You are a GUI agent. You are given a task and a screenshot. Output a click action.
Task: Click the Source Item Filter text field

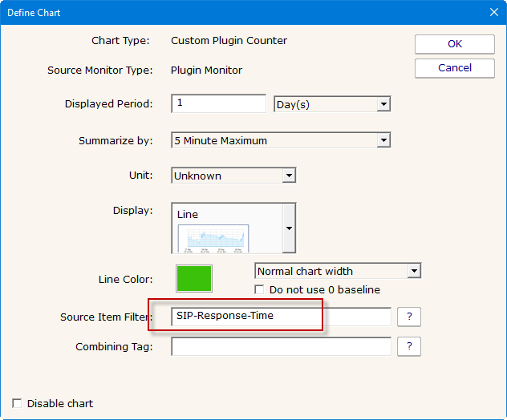point(281,317)
